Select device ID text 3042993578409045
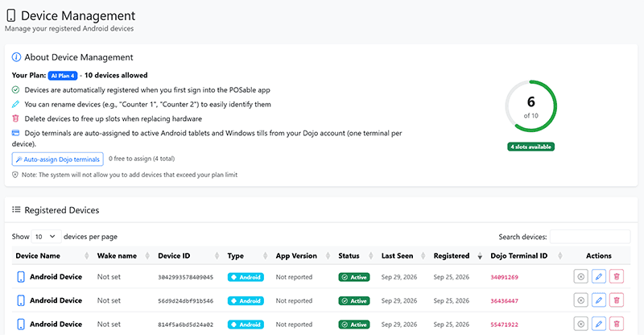Screen dimensions: 644x335 pos(186,278)
